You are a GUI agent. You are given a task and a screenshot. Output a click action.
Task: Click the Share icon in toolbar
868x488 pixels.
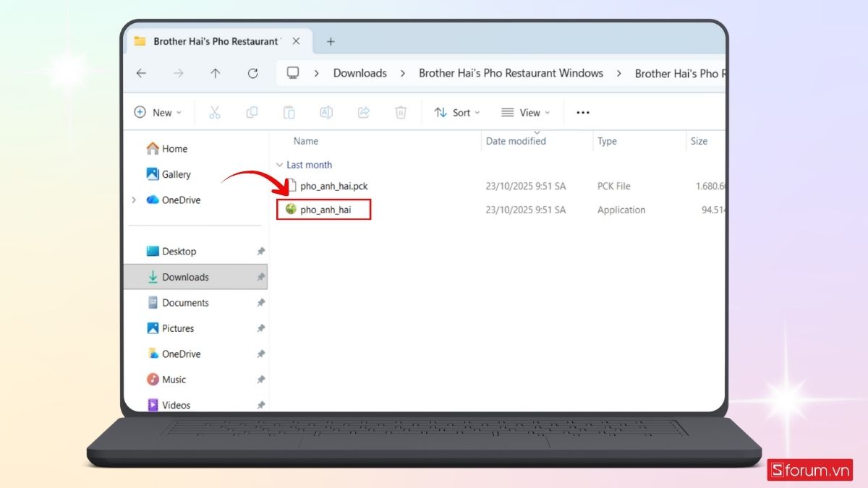[364, 113]
